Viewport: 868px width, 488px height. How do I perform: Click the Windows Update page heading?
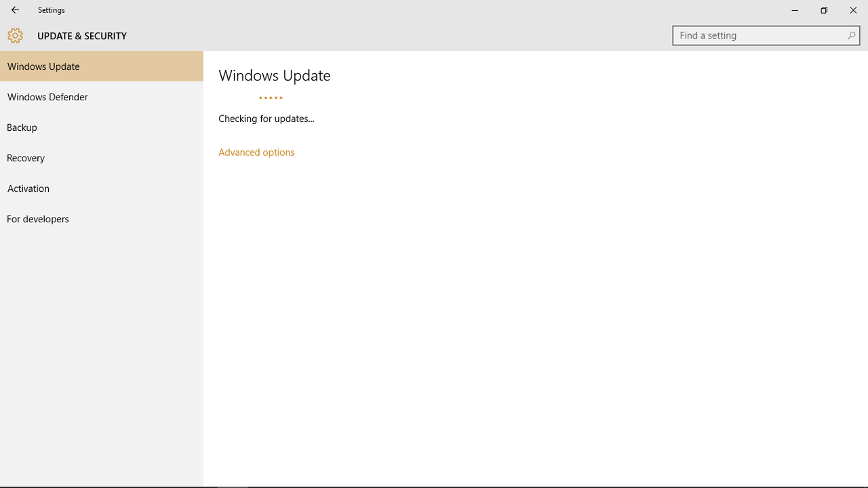pyautogui.click(x=275, y=75)
